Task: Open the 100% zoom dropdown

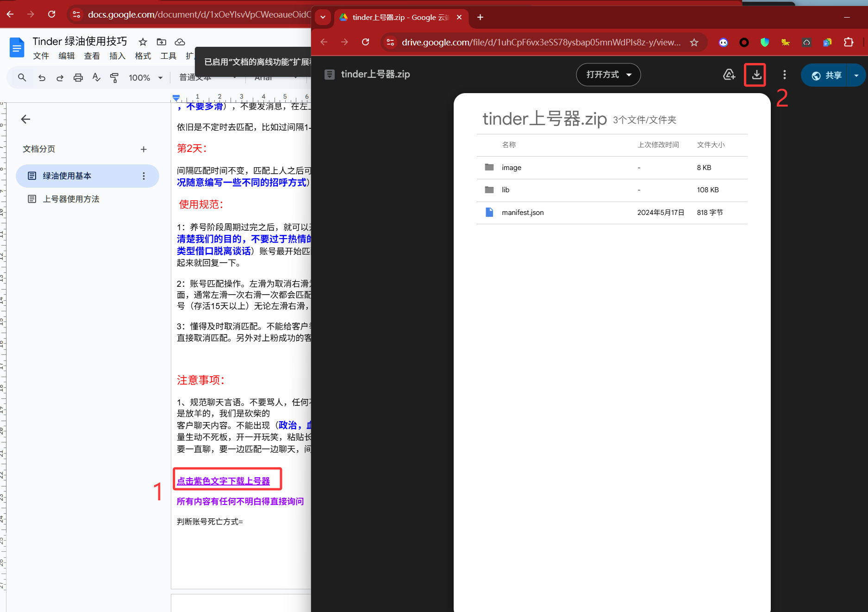Action: pyautogui.click(x=145, y=78)
